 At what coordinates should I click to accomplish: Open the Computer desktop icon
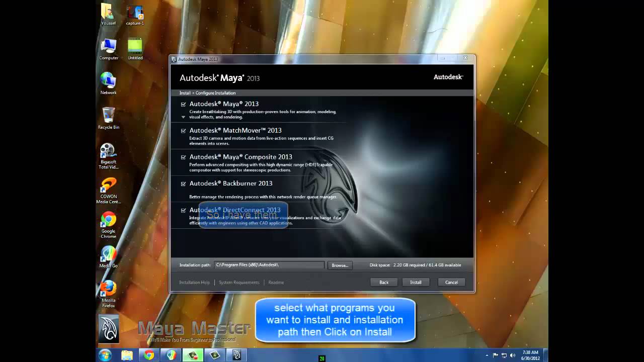click(109, 49)
